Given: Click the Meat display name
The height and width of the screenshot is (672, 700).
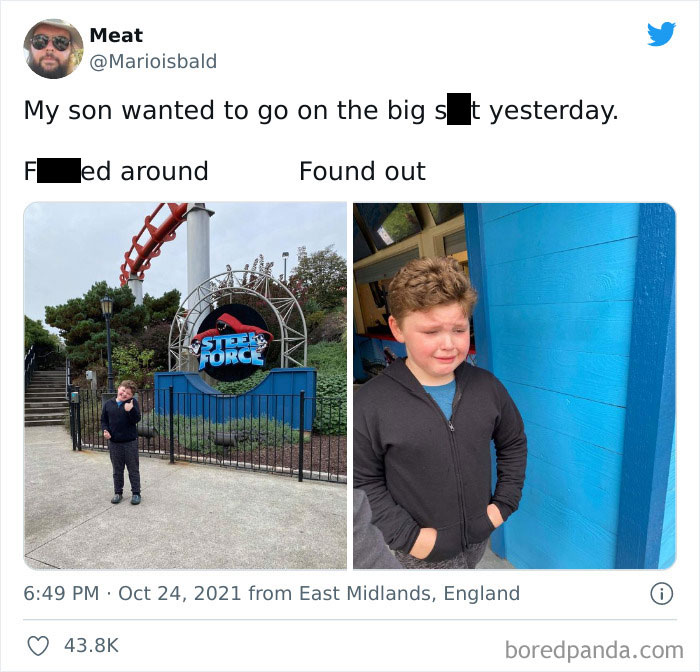Looking at the screenshot, I should tap(116, 35).
